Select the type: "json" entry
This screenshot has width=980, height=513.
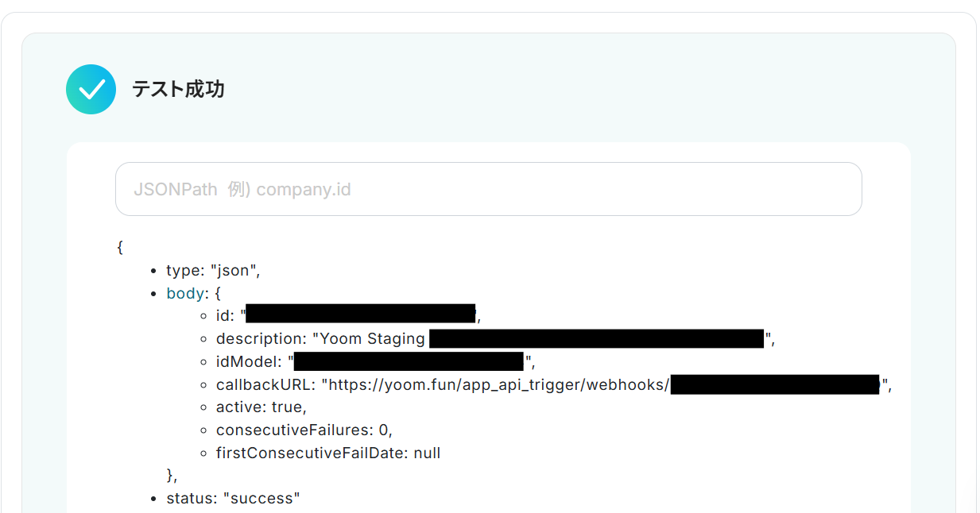213,270
